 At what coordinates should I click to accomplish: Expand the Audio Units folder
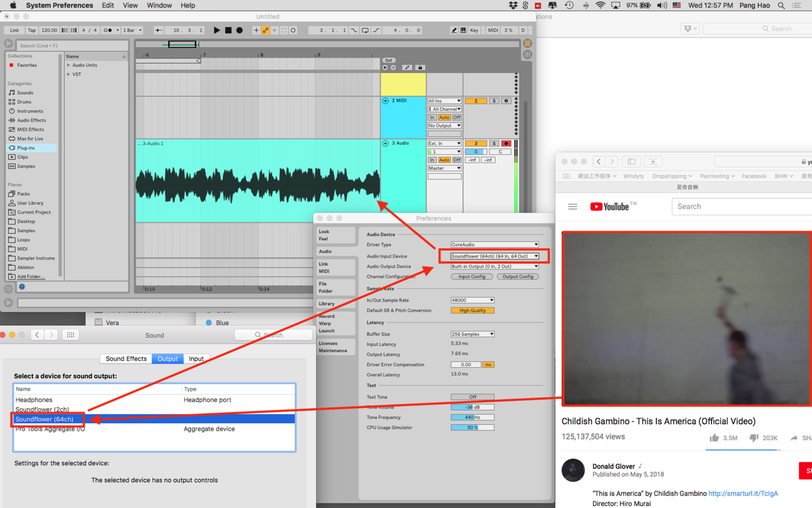[x=69, y=65]
